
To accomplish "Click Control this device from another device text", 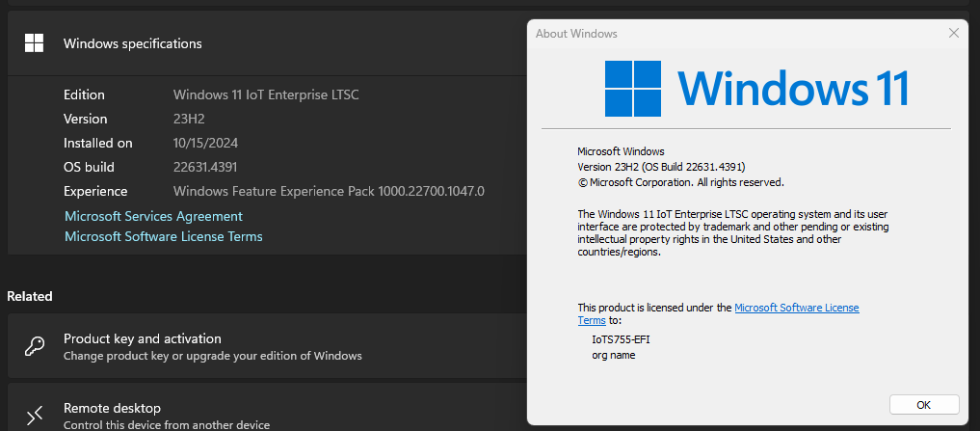I will (x=167, y=425).
